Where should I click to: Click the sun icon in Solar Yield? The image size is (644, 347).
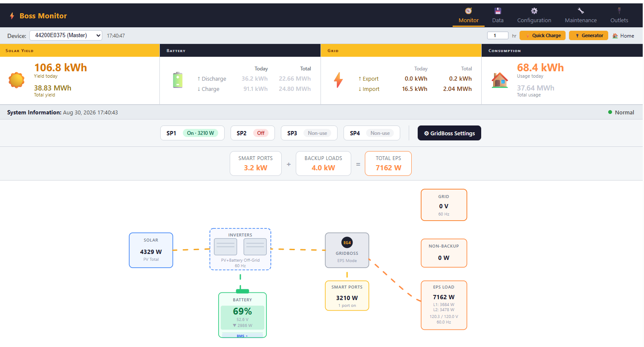(x=17, y=80)
